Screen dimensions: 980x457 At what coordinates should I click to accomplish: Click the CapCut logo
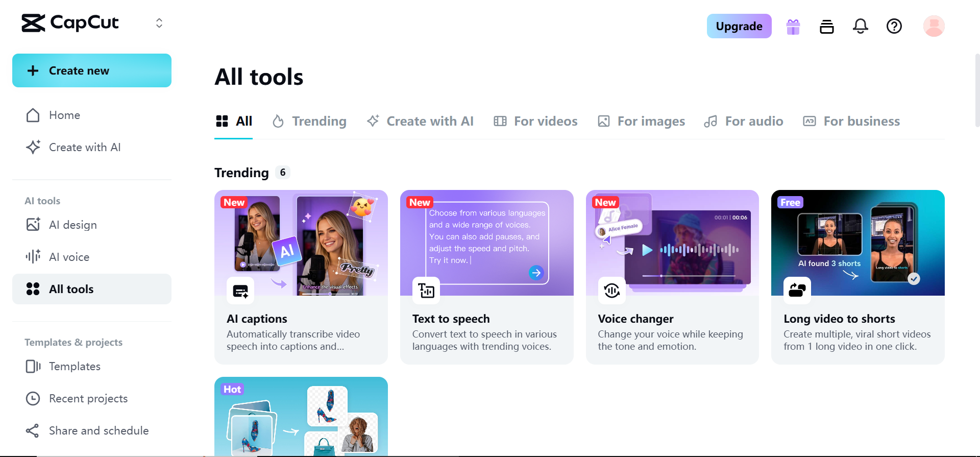pos(70,23)
